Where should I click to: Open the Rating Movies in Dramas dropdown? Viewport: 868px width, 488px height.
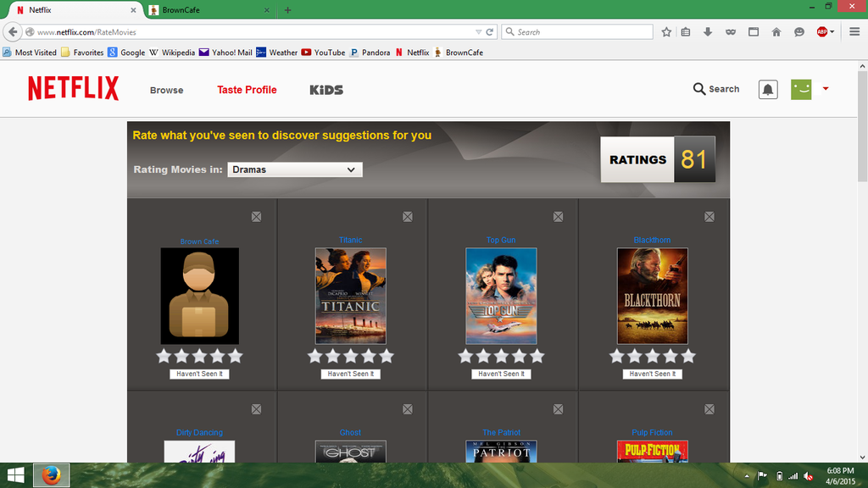[294, 169]
